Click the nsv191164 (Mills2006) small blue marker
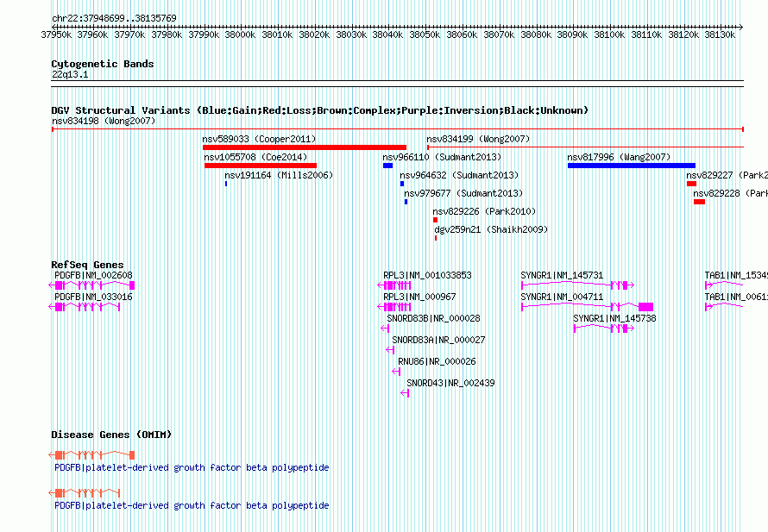Screen dimensions: 768x532 pos(226,184)
